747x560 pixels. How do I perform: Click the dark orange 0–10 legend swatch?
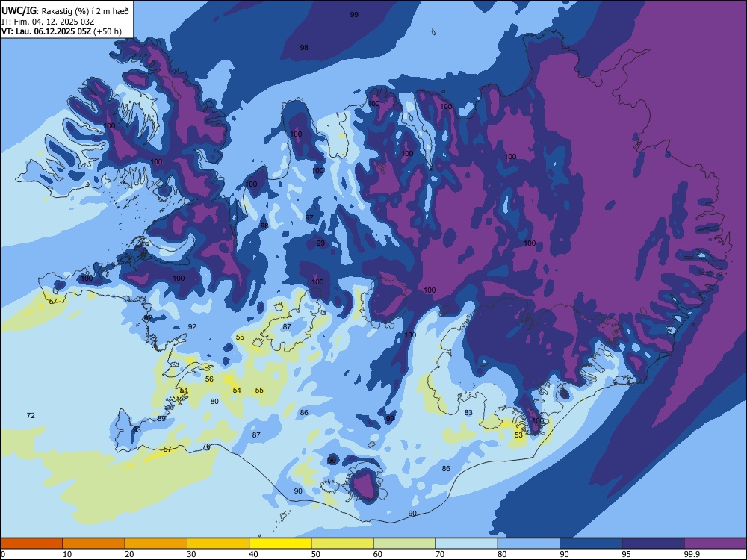click(32, 544)
